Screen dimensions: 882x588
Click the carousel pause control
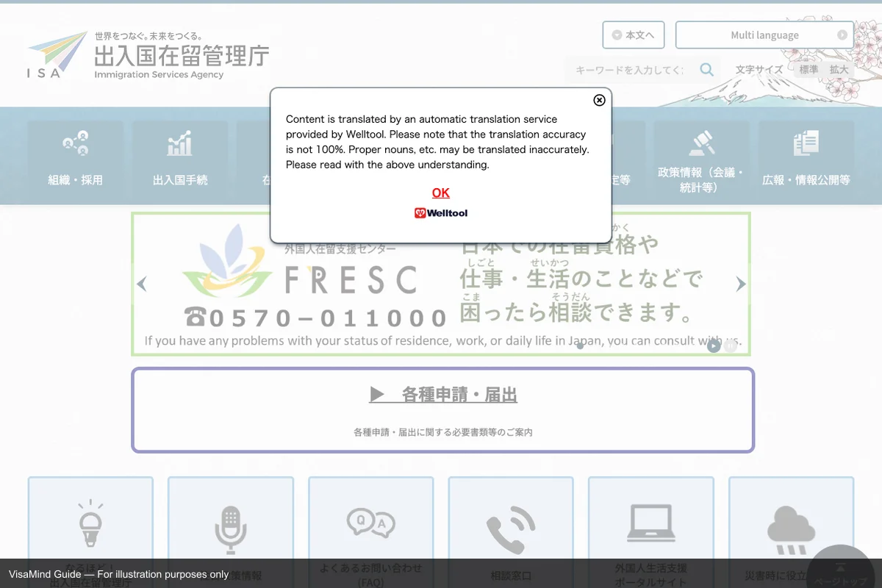[731, 345]
